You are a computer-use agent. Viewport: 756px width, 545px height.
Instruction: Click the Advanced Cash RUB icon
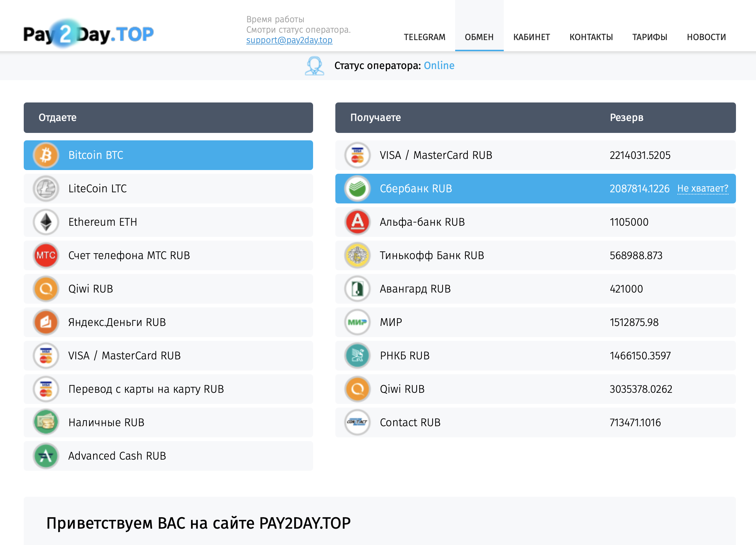pyautogui.click(x=46, y=456)
